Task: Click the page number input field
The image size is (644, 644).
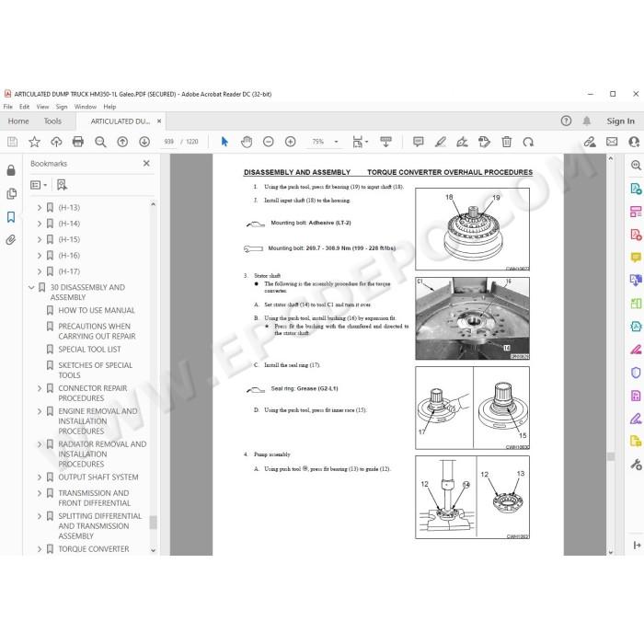Action: (x=168, y=142)
